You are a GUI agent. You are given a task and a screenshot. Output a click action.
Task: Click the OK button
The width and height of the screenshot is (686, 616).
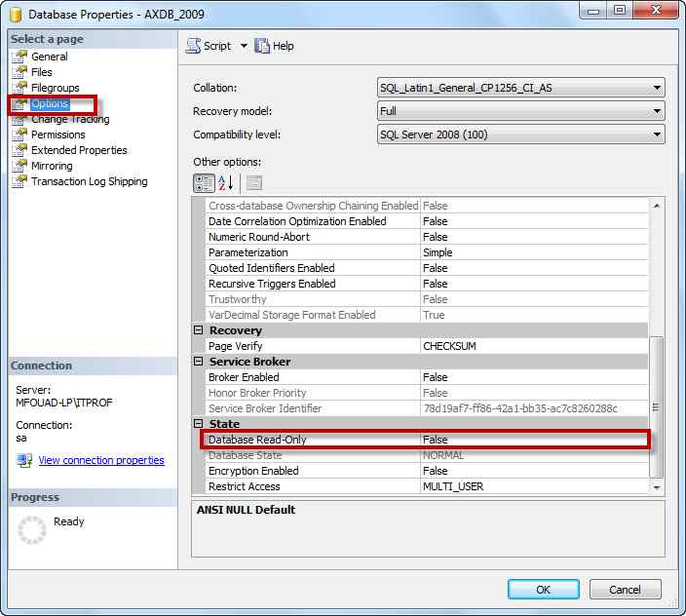coord(544,590)
